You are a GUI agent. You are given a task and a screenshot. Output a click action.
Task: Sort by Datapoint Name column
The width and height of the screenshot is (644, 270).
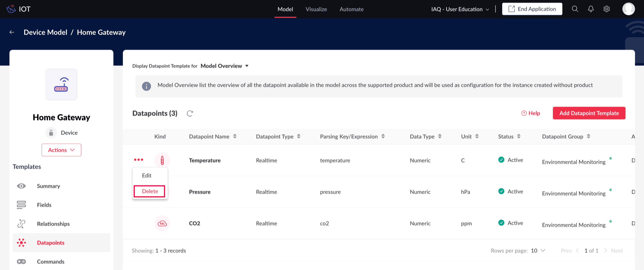(234, 137)
